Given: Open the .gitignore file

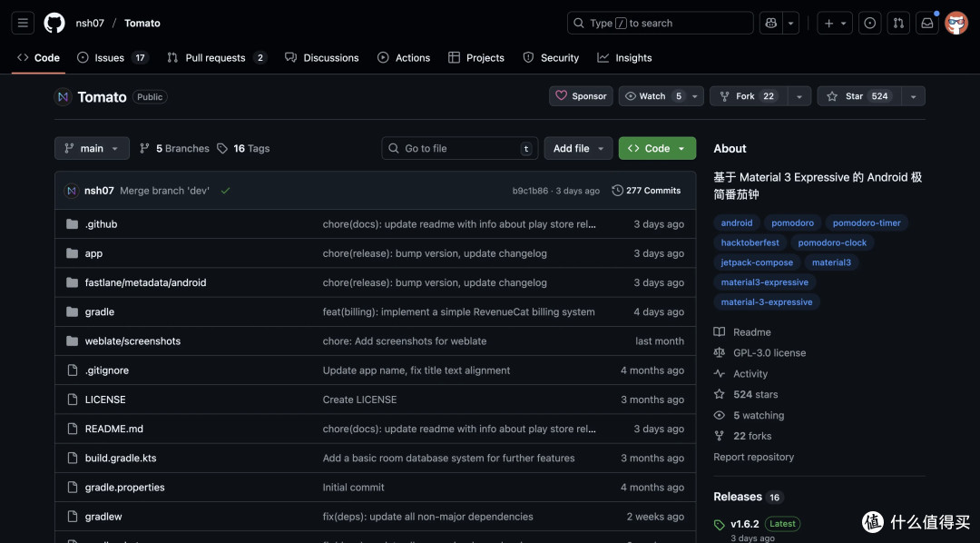Looking at the screenshot, I should click(x=107, y=370).
